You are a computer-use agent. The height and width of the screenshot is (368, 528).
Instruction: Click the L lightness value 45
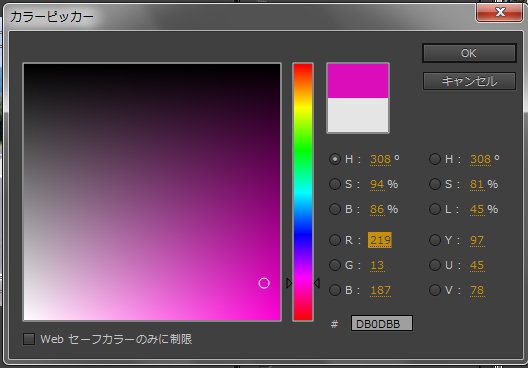[x=477, y=209]
